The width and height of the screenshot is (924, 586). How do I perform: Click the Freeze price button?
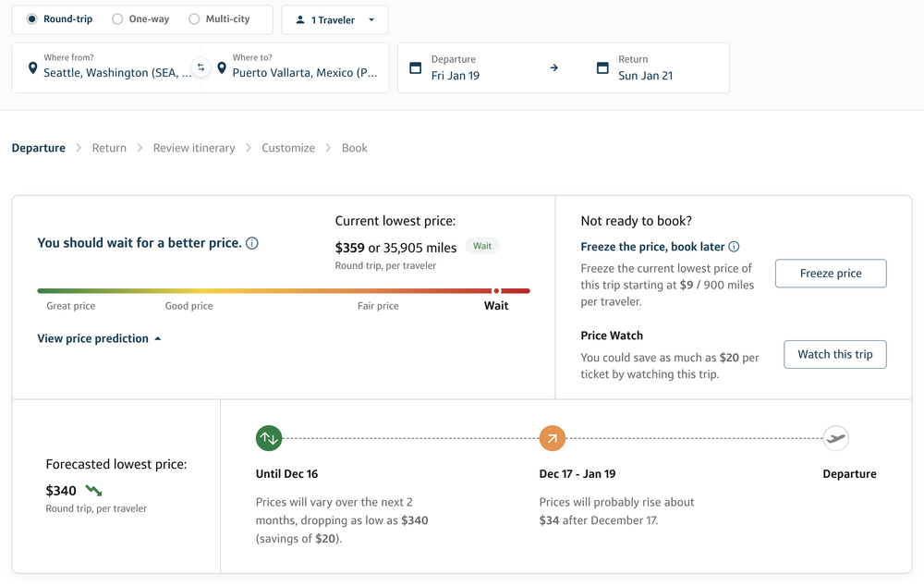[830, 273]
